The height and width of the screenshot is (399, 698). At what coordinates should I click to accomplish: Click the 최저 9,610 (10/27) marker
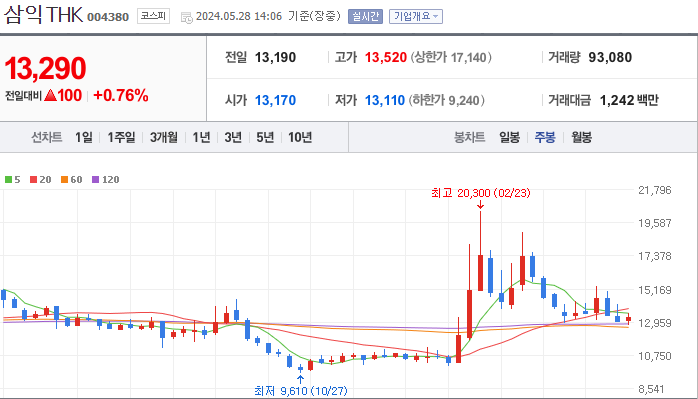click(x=300, y=391)
